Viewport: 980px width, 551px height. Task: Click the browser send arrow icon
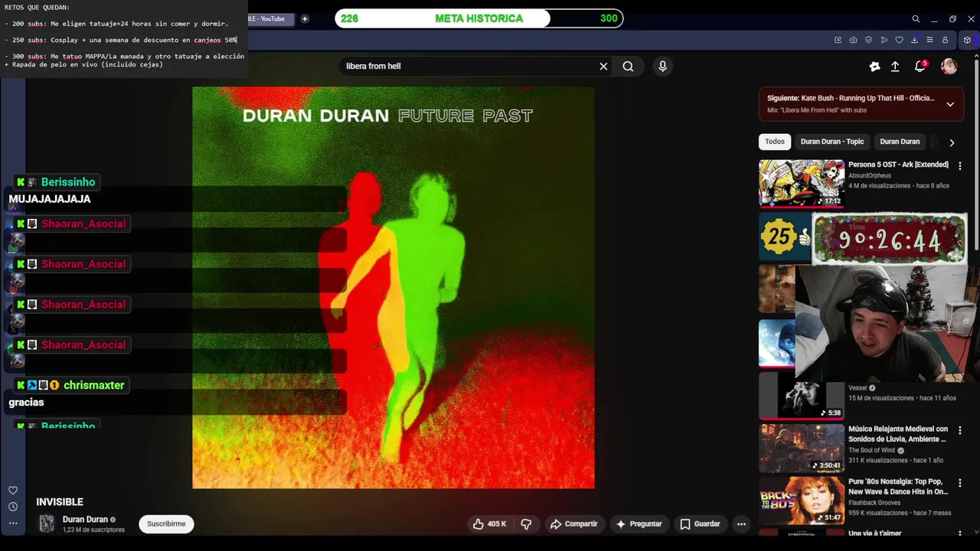point(884,40)
